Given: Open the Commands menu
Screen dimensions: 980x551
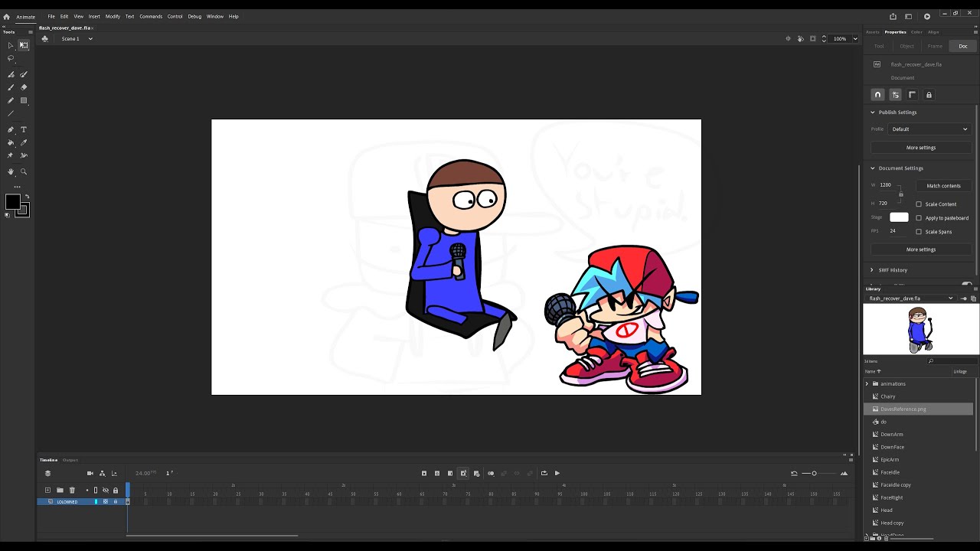Looking at the screenshot, I should pyautogui.click(x=151, y=16).
